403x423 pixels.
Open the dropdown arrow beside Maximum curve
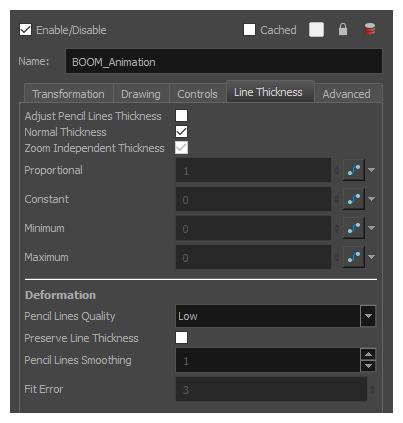click(x=371, y=257)
